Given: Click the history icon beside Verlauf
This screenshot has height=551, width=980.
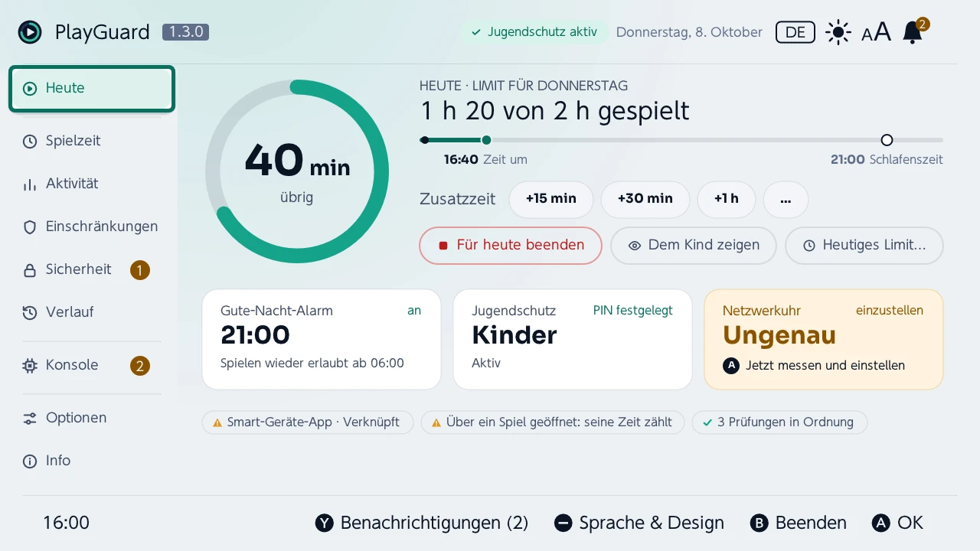Looking at the screenshot, I should 30,312.
